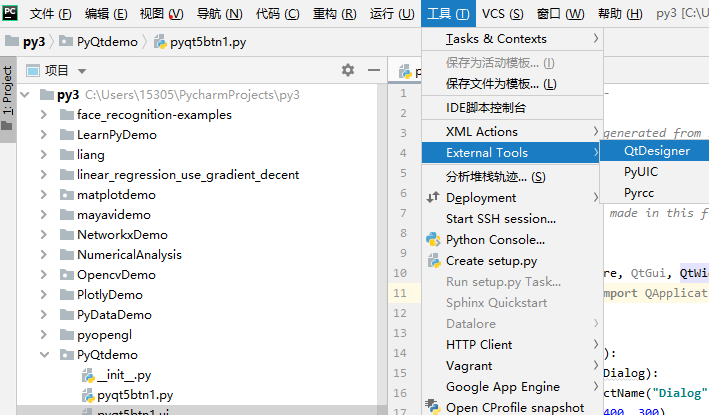709x415 pixels.
Task: Click the matplotdemo package folder icon
Action: click(x=67, y=194)
